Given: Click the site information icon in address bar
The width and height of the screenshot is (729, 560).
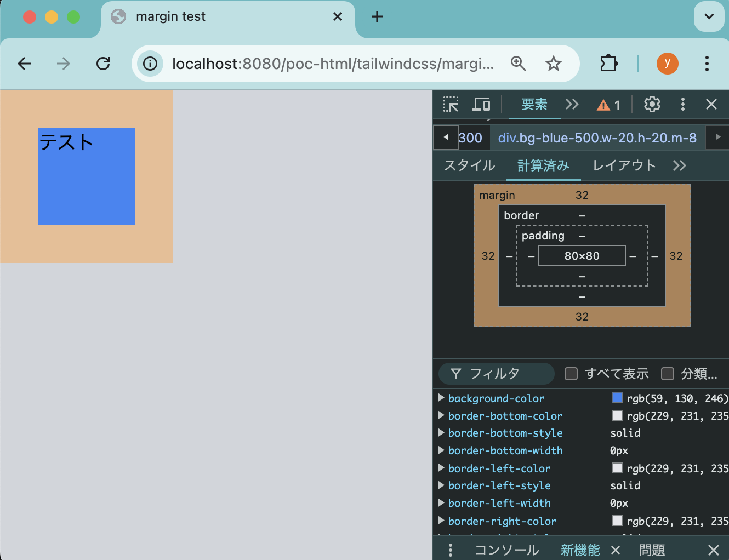Looking at the screenshot, I should pos(150,64).
